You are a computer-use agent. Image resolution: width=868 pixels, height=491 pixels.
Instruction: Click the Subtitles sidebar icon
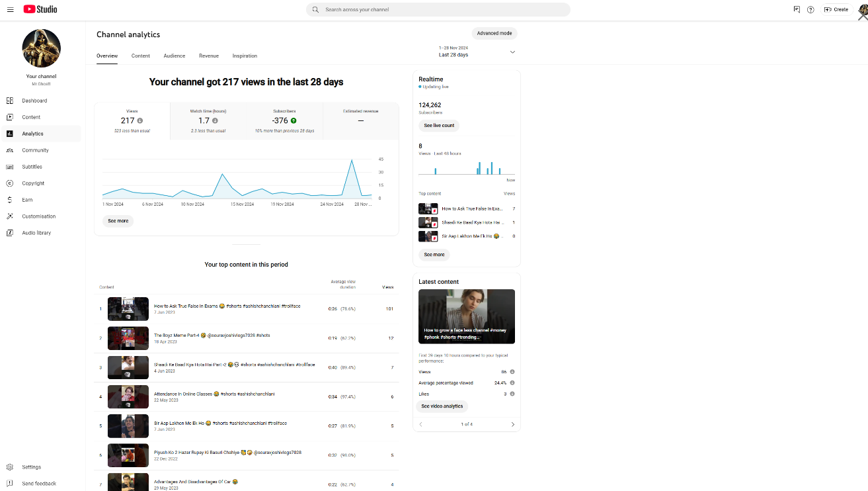(9, 167)
